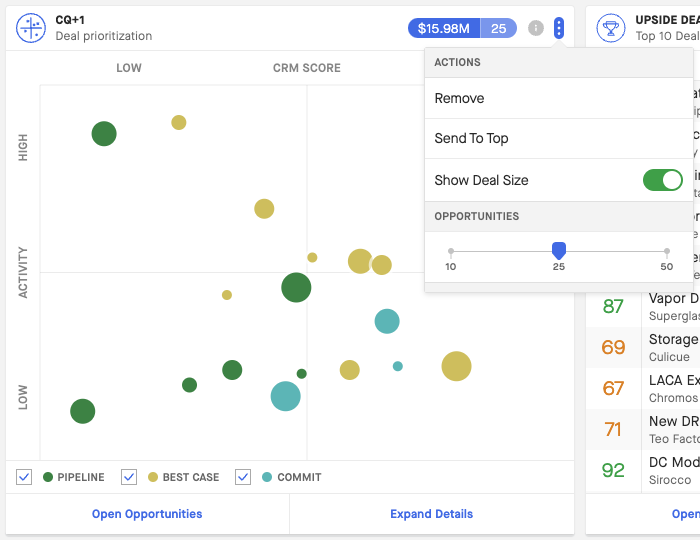Click the green bubble at bottom-left corner

pyautogui.click(x=83, y=411)
